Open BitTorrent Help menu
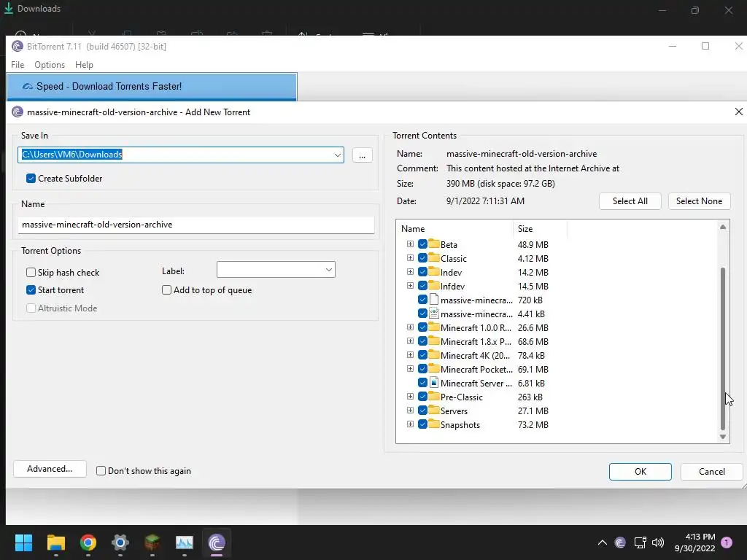Screen dimensions: 747x560 click(x=85, y=65)
